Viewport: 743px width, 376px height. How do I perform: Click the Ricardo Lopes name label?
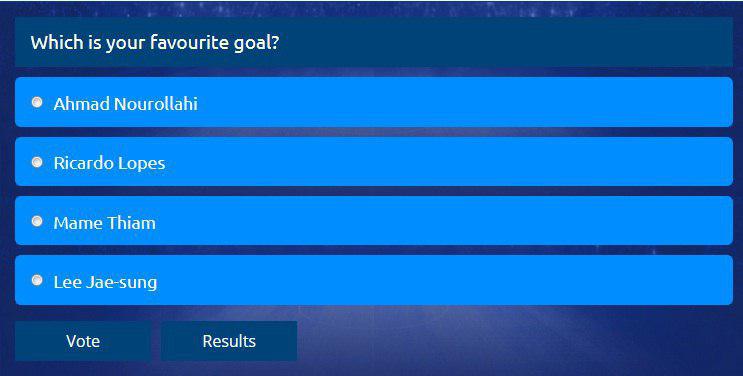coord(109,163)
